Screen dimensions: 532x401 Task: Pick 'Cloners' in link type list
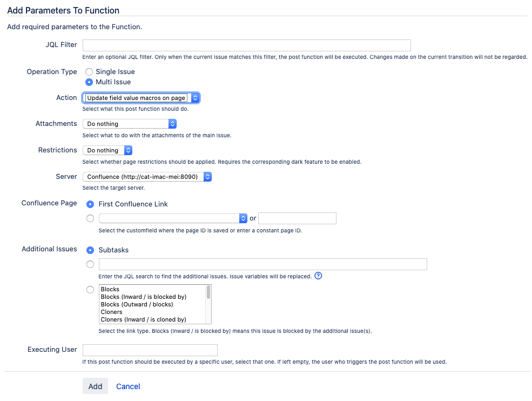coord(112,312)
